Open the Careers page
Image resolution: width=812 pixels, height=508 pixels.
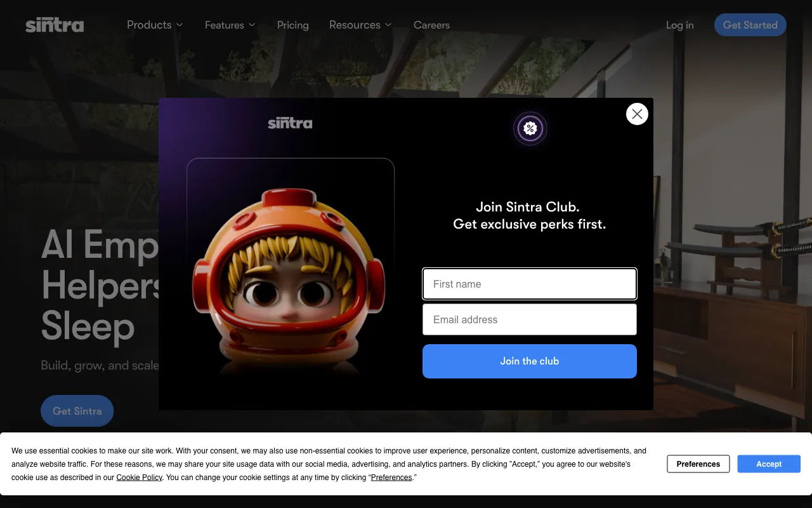(431, 25)
